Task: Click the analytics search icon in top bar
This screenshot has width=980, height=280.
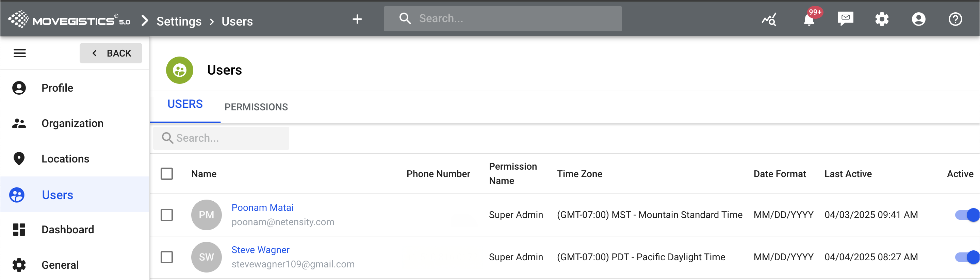Action: [x=769, y=19]
